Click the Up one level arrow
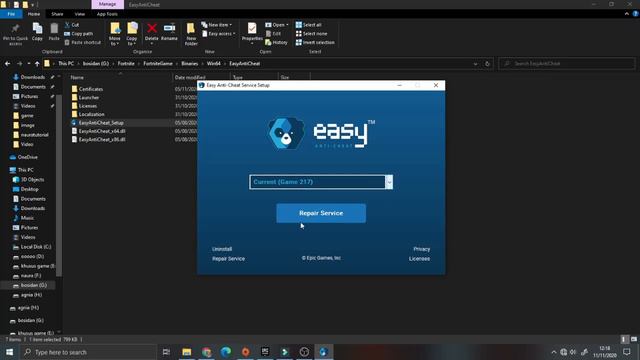 37,64
